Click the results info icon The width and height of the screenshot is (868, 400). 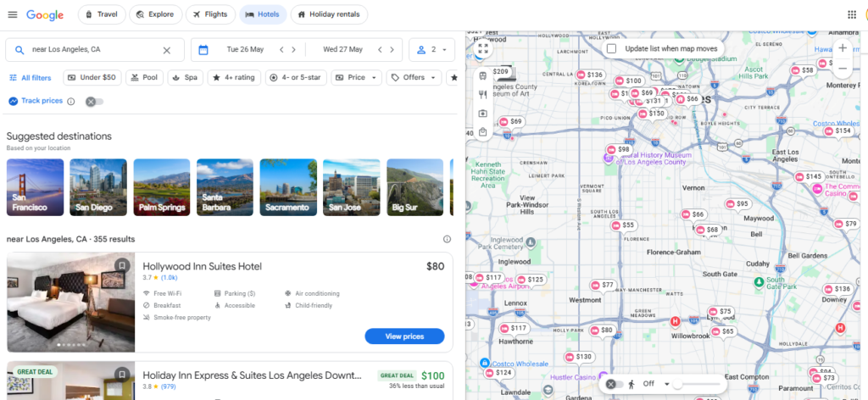[447, 239]
